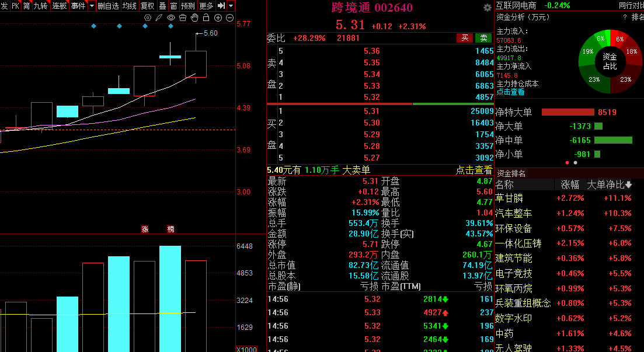Open 复权 adjustment option

tap(148, 6)
